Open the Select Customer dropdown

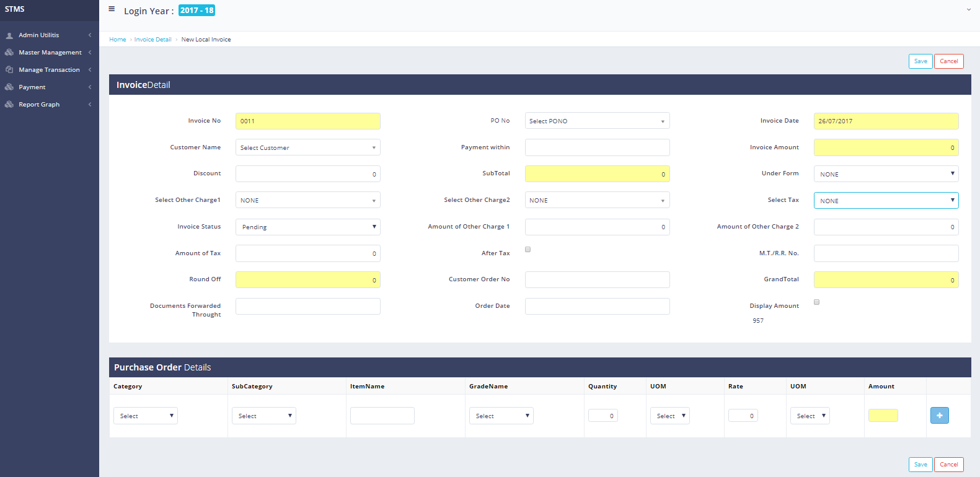(307, 147)
